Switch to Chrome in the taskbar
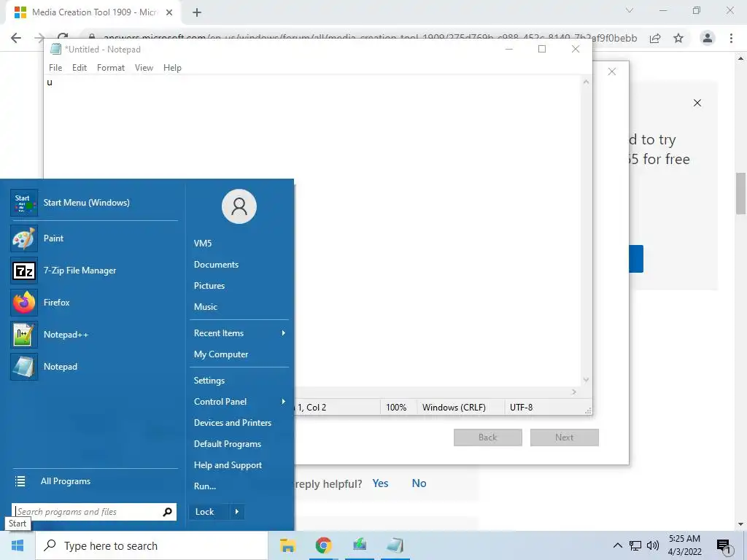 323,545
